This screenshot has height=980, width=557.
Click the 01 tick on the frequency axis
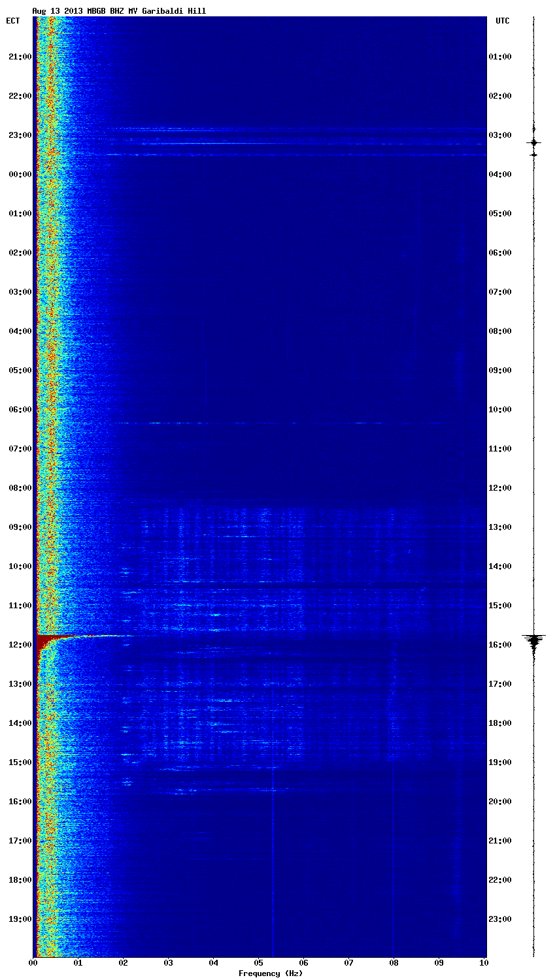point(78,963)
